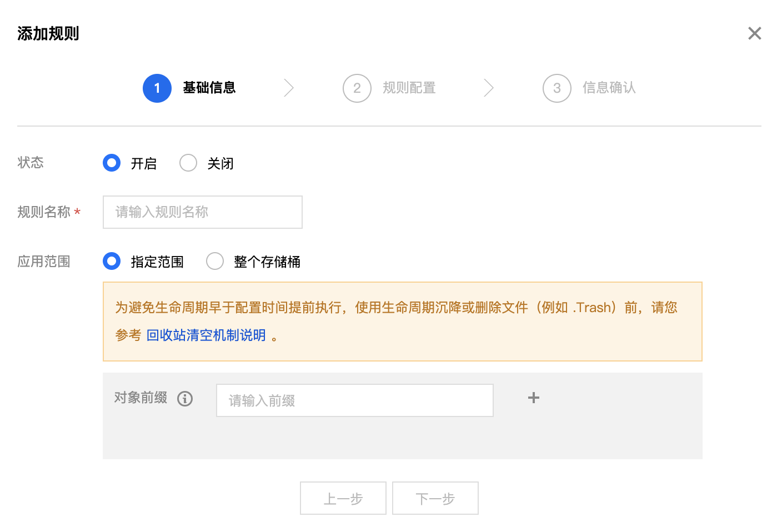Focus the 请输入规则名称 input field
Viewport: 782px width, 532px height.
pos(203,212)
